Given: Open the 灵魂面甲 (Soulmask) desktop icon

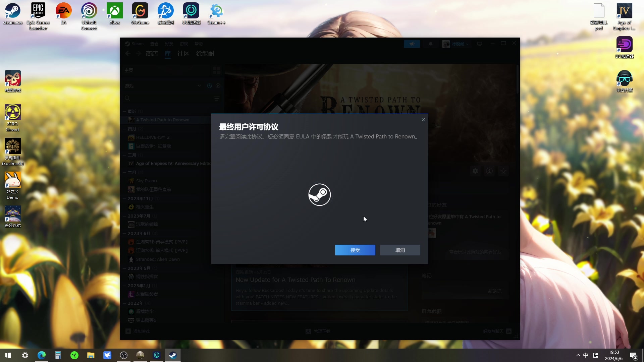Looking at the screenshot, I should (13, 152).
